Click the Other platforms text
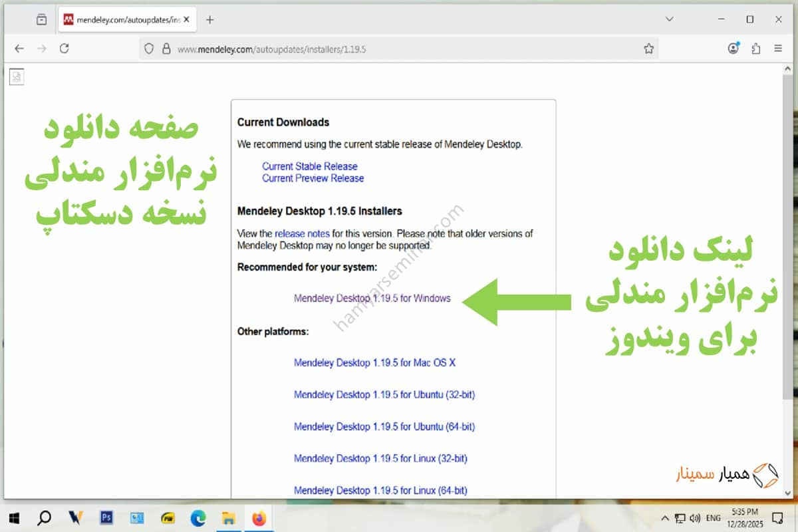The width and height of the screenshot is (798, 532). (273, 331)
